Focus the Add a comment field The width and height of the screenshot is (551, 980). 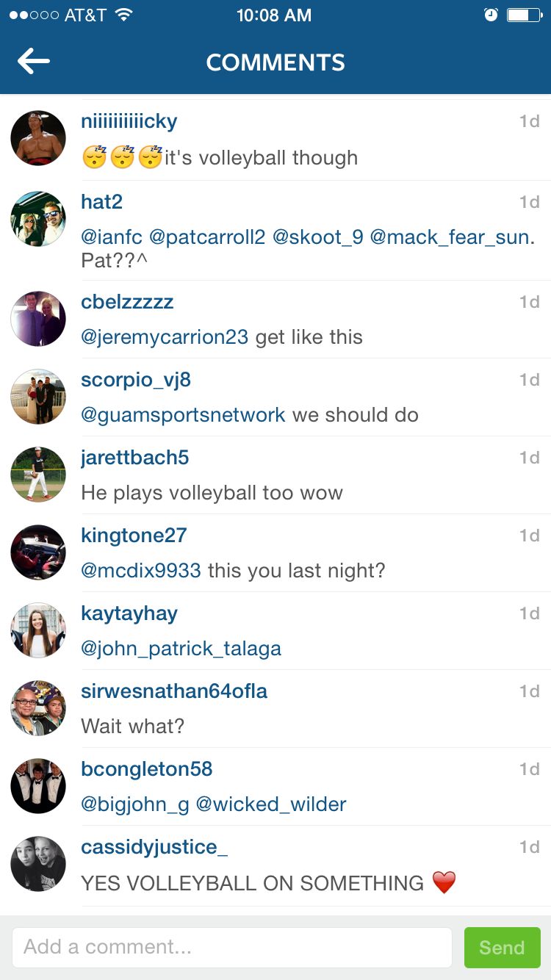231,947
